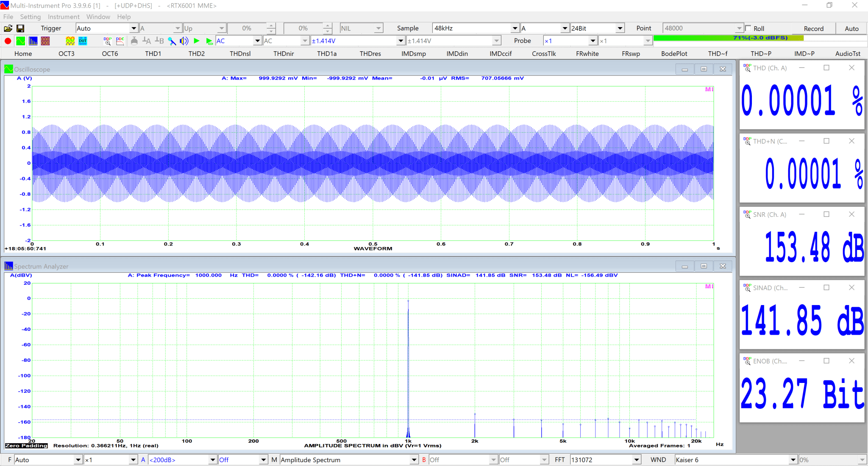
Task: Click the Spectrum Analyzer panel title icon
Action: tap(8, 266)
